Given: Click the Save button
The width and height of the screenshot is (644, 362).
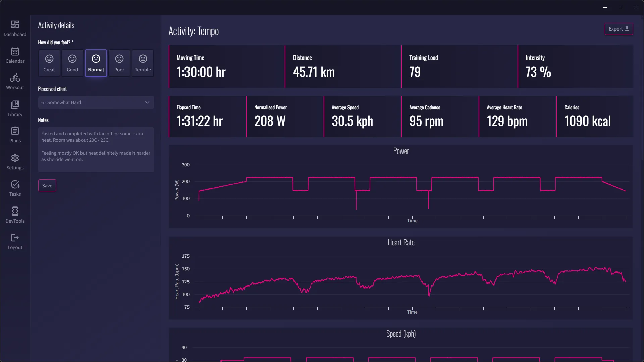Looking at the screenshot, I should (x=47, y=186).
